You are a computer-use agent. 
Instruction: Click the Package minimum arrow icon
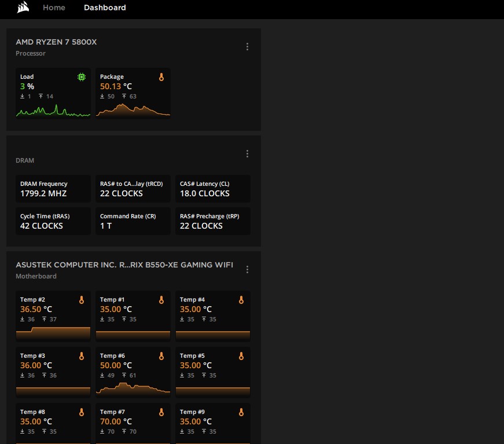point(102,96)
